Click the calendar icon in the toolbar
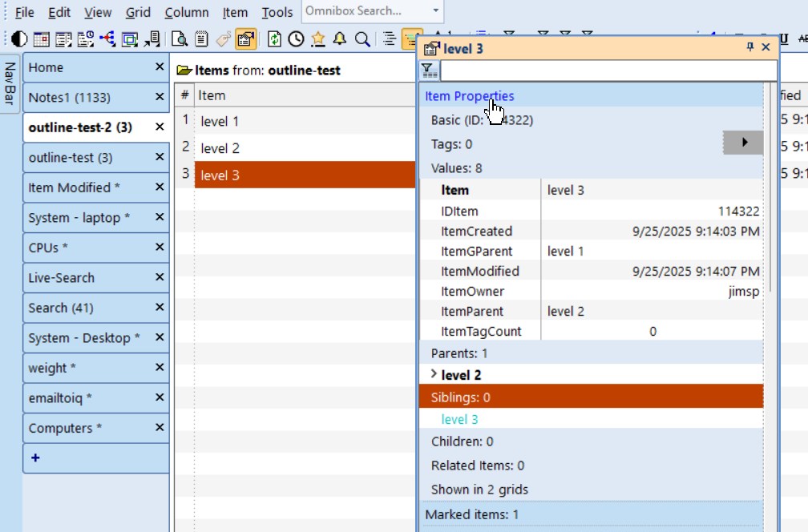The width and height of the screenshot is (808, 532). pyautogui.click(x=41, y=38)
